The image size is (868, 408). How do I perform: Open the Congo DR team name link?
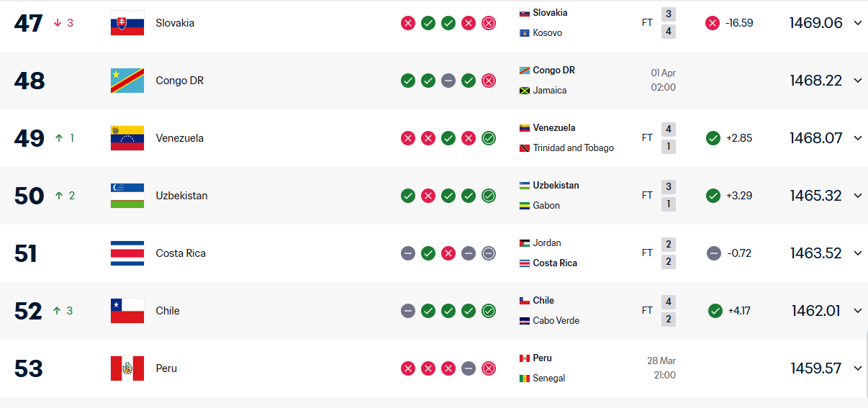179,81
